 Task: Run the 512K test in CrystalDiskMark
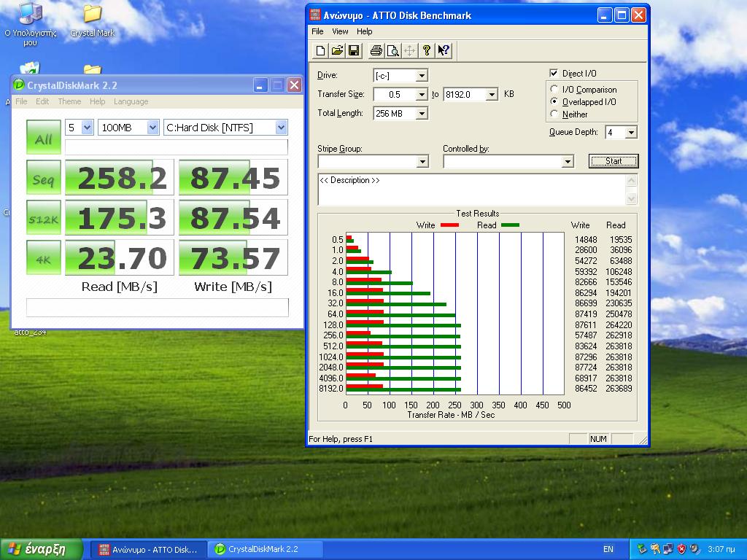[43, 217]
